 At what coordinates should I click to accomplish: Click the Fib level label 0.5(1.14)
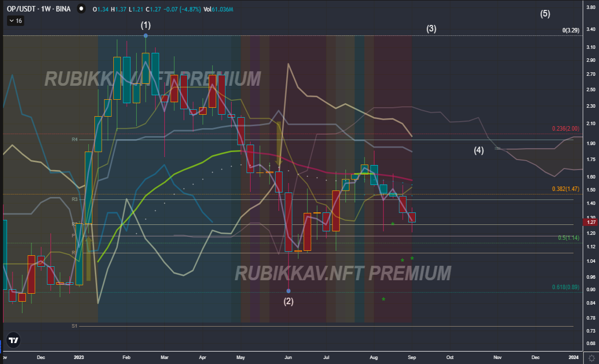click(x=569, y=238)
